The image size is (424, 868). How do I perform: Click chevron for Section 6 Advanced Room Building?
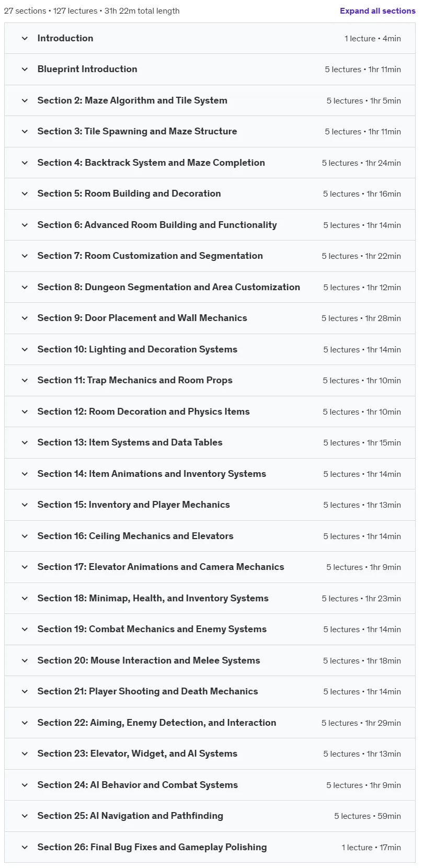tap(25, 225)
